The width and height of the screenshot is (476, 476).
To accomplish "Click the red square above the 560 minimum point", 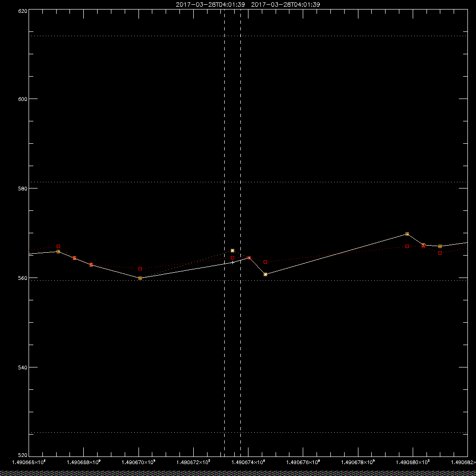I will coord(140,268).
